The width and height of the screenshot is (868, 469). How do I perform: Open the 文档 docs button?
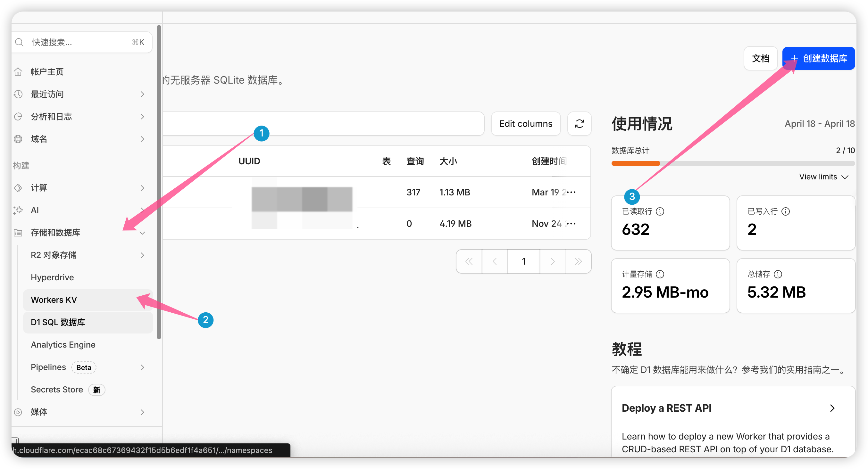coord(760,58)
